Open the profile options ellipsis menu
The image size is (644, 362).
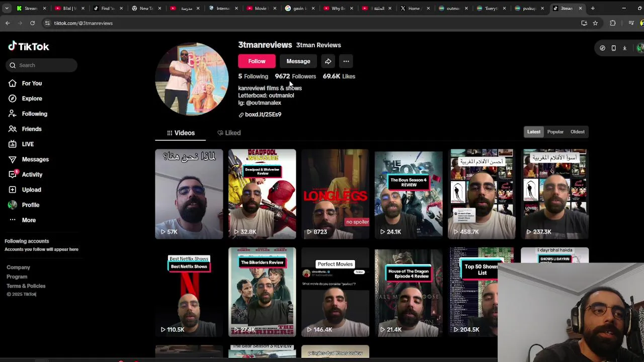346,61
